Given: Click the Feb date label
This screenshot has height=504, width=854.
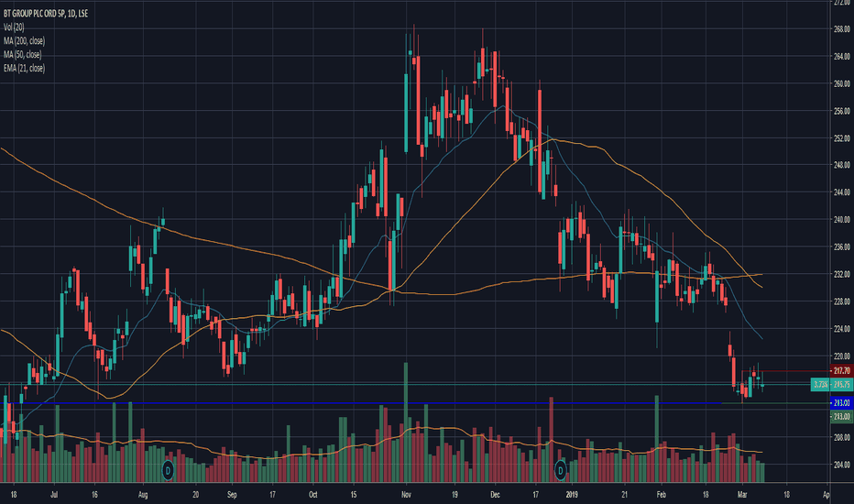Looking at the screenshot, I should tap(661, 495).
